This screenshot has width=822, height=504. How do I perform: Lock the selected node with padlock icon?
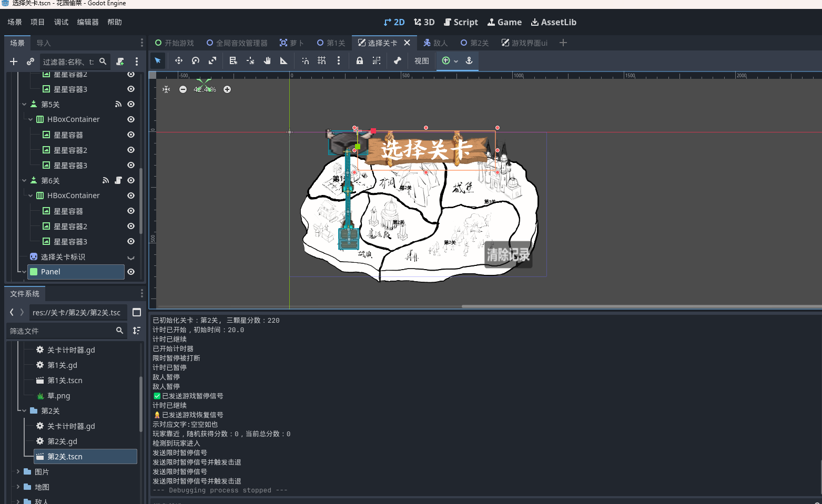[x=360, y=61]
